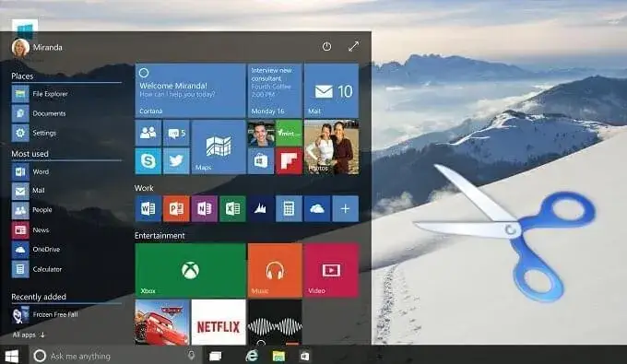
Task: Open Word from Most used list
Action: [30, 171]
